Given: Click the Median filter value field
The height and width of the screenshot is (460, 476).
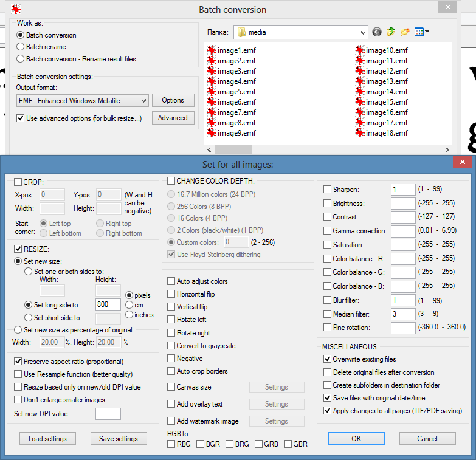Looking at the screenshot, I should click(403, 314).
